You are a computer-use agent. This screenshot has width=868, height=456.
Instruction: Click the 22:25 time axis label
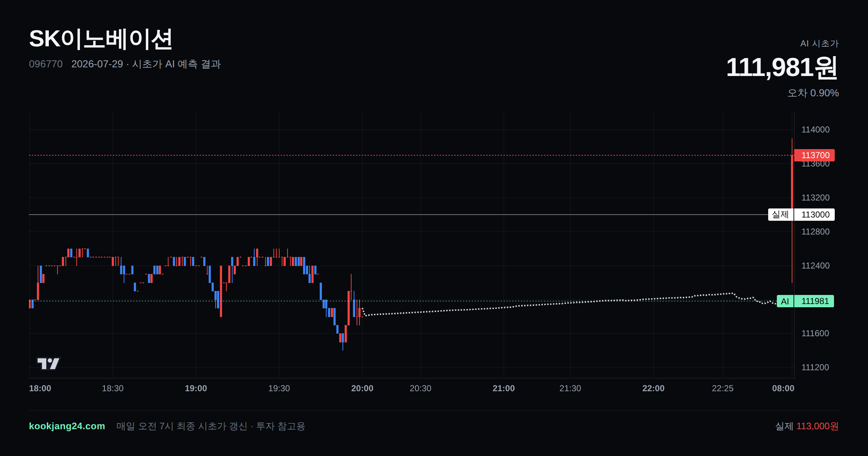(x=723, y=388)
